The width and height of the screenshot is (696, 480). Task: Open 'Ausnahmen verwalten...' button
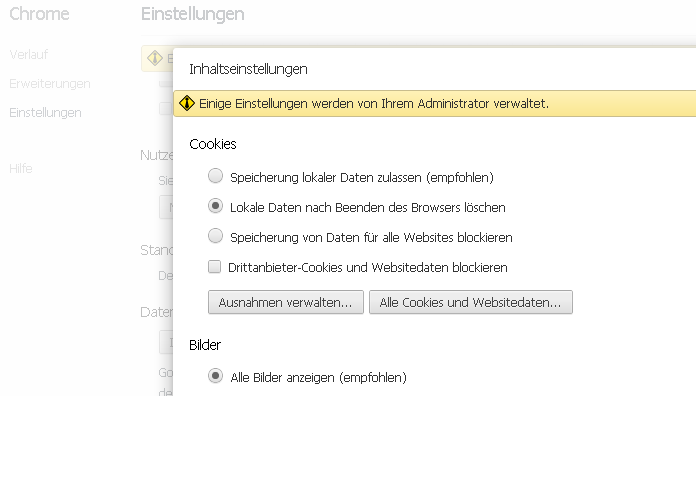click(286, 302)
